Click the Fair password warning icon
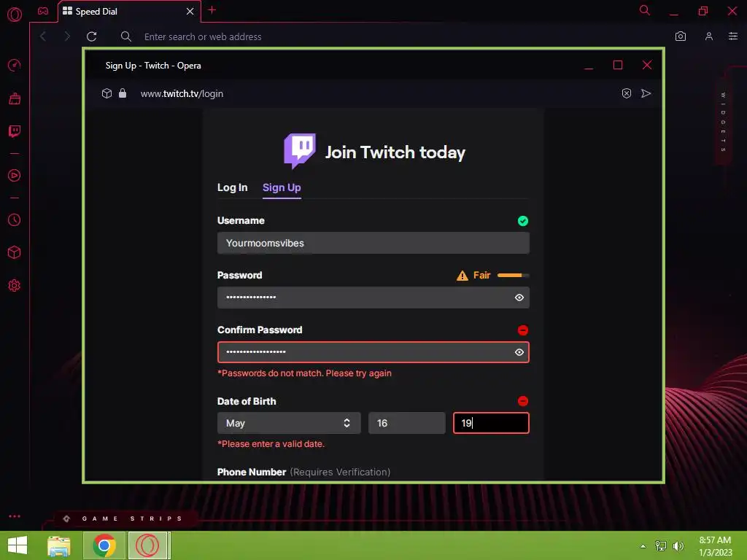Viewport: 747px width, 560px height. tap(462, 276)
